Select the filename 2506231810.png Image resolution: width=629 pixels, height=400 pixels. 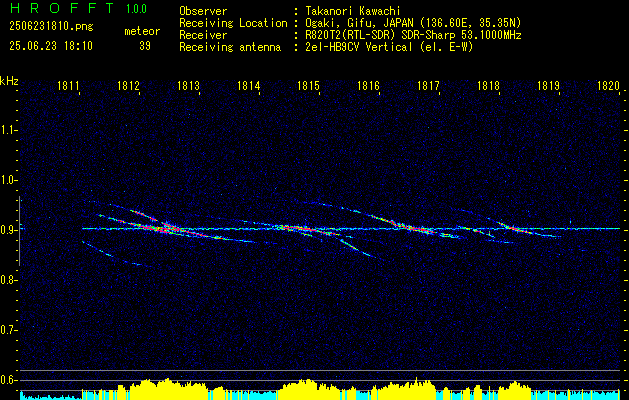51,26
